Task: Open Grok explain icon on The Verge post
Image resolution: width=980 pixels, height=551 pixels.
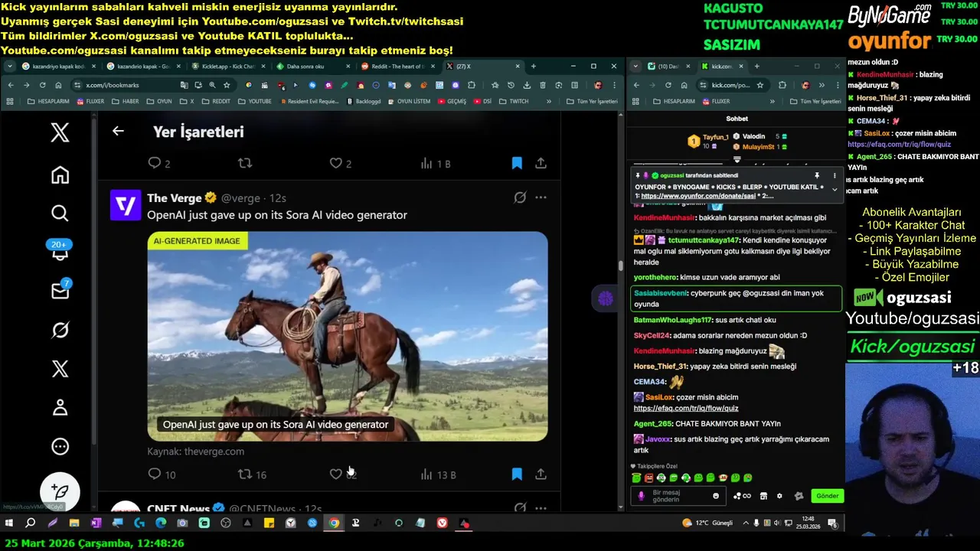Action: [x=520, y=197]
